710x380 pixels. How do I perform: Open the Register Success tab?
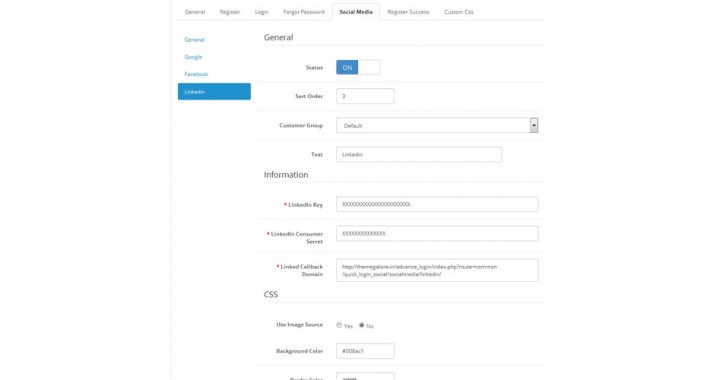click(x=408, y=12)
